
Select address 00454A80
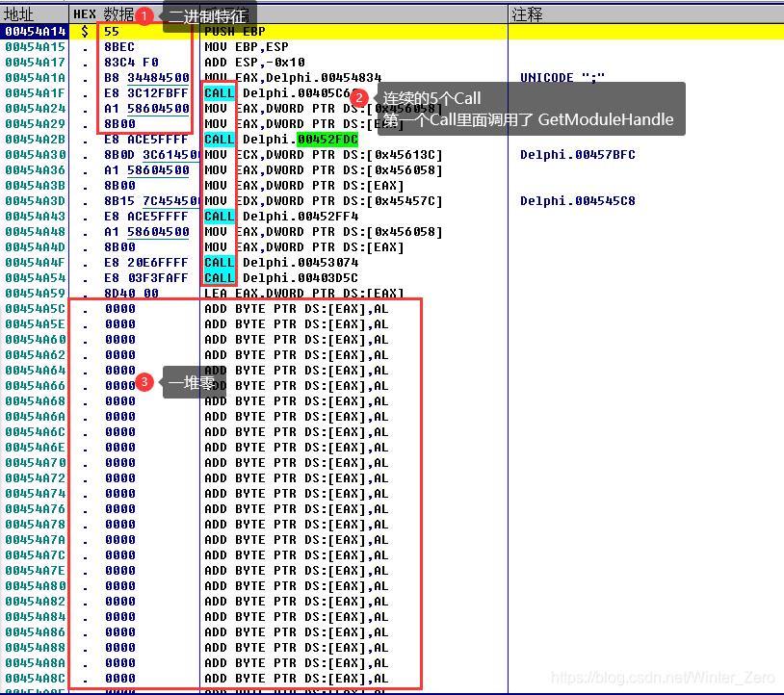(x=36, y=586)
